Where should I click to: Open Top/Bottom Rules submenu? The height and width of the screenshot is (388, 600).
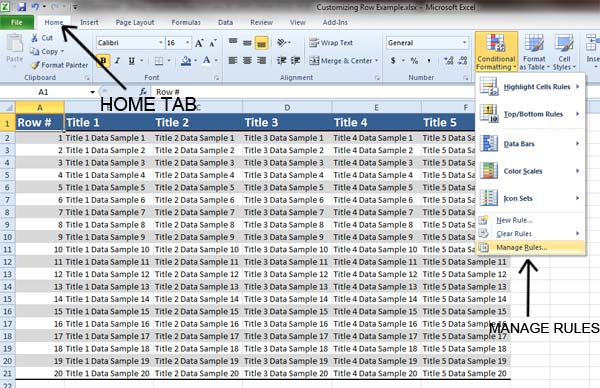coord(530,114)
